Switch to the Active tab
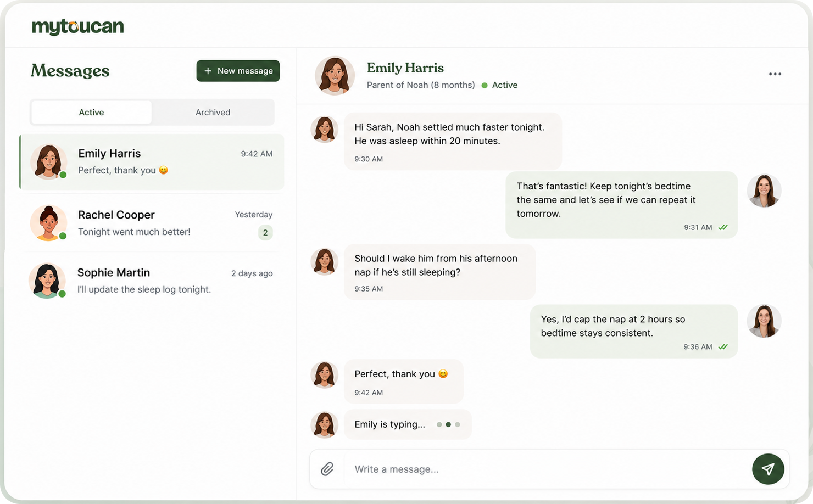 (91, 112)
